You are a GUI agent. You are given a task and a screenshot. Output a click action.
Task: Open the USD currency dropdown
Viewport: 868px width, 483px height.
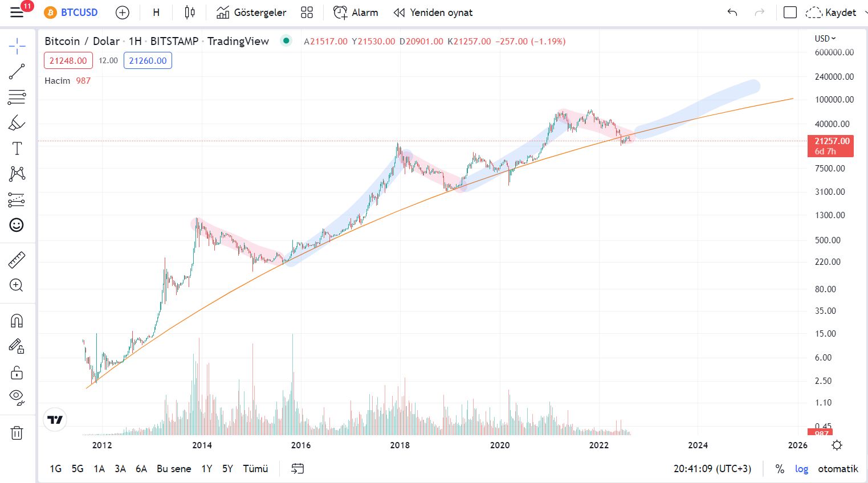[825, 38]
